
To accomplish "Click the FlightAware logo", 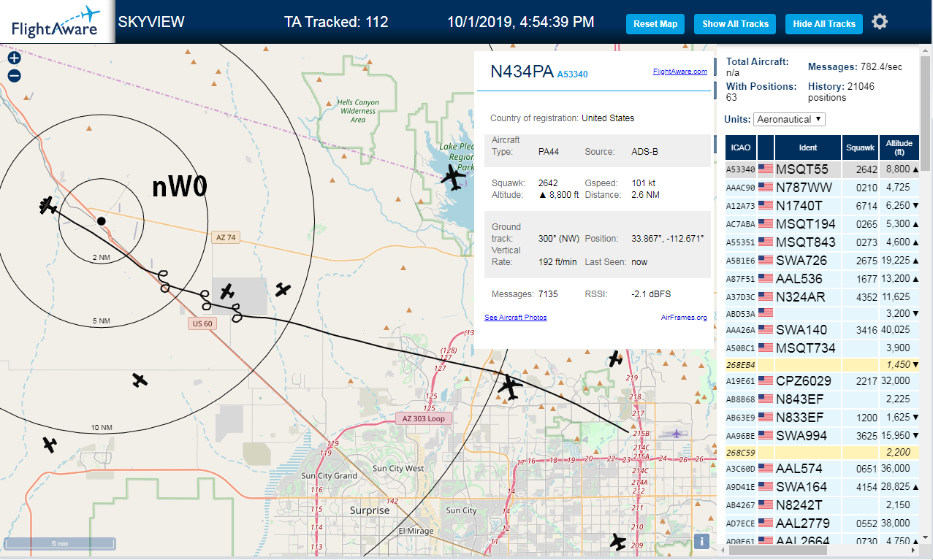I will click(x=56, y=22).
